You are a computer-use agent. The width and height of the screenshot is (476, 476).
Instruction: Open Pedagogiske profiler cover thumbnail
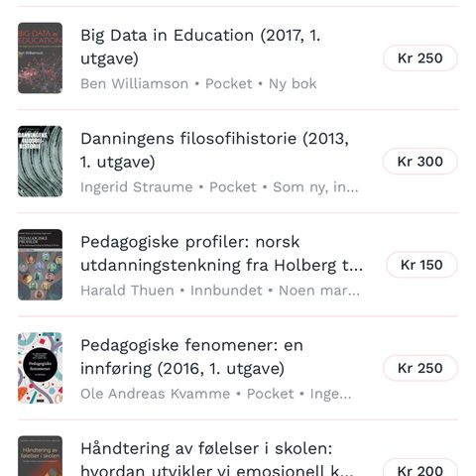40,265
